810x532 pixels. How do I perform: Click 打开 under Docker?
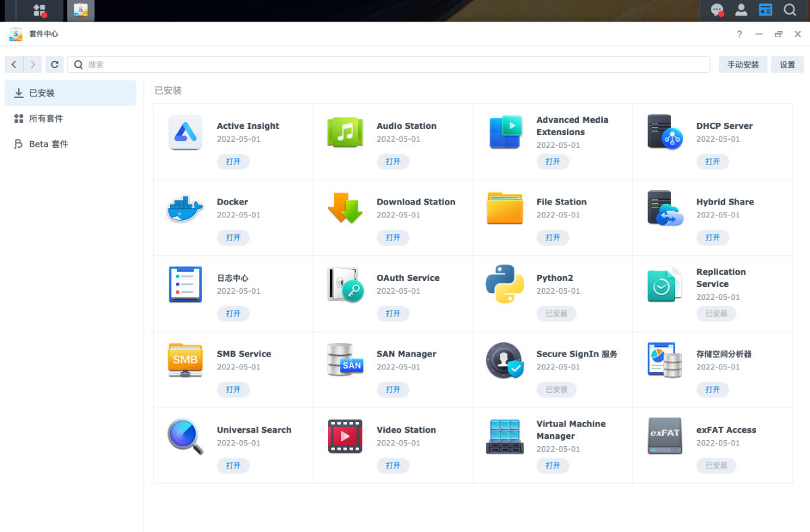[x=233, y=238]
